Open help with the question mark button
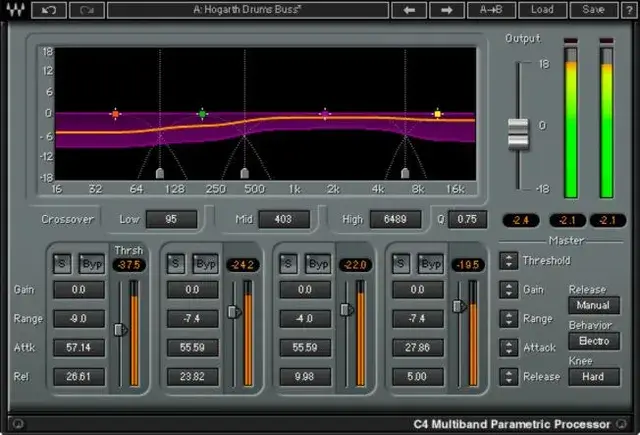Viewport: 640px width, 435px height. pyautogui.click(x=627, y=10)
